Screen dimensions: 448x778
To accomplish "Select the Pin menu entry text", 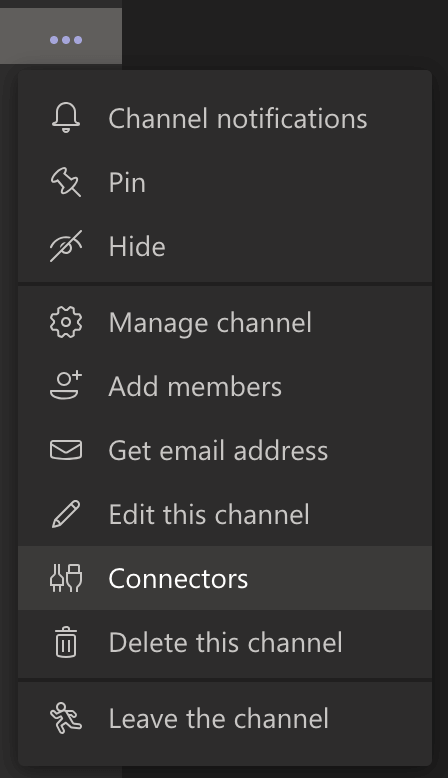I will click(127, 183).
